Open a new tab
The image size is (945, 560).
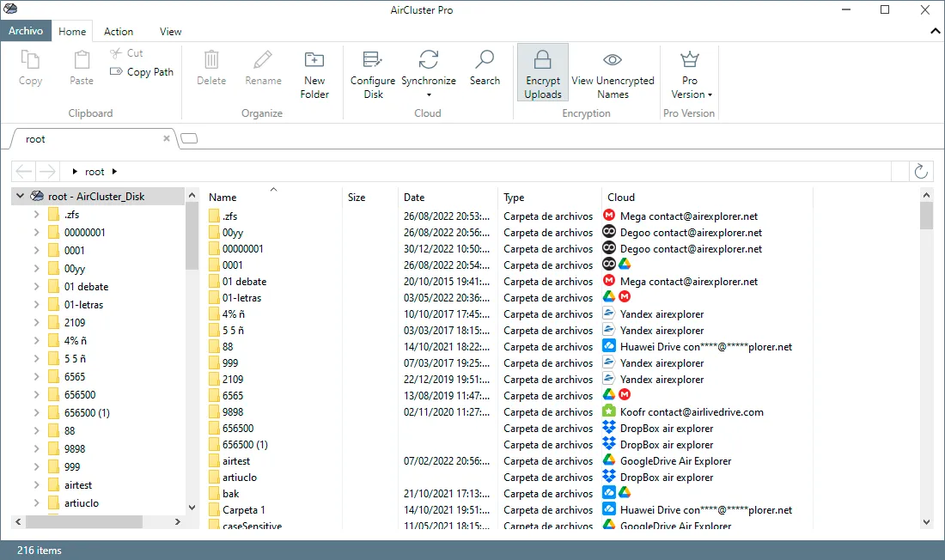(189, 138)
